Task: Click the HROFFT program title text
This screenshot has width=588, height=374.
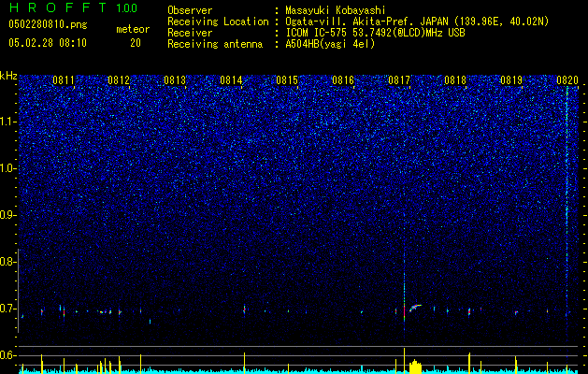Action: [58, 7]
